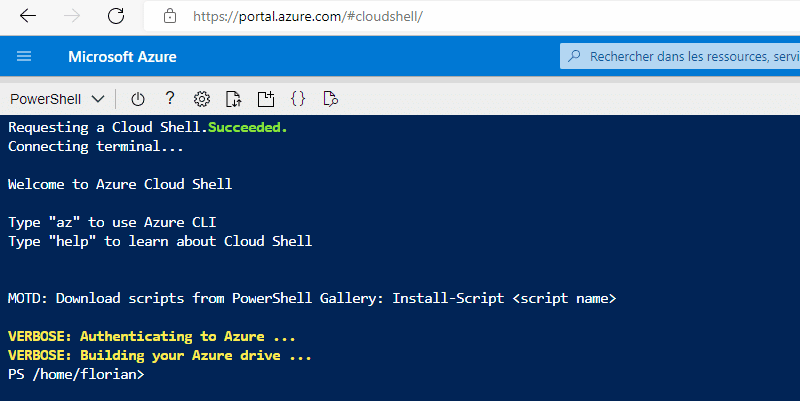Expand the PowerShell shell type dropdown
The width and height of the screenshot is (800, 401).
pos(57,99)
